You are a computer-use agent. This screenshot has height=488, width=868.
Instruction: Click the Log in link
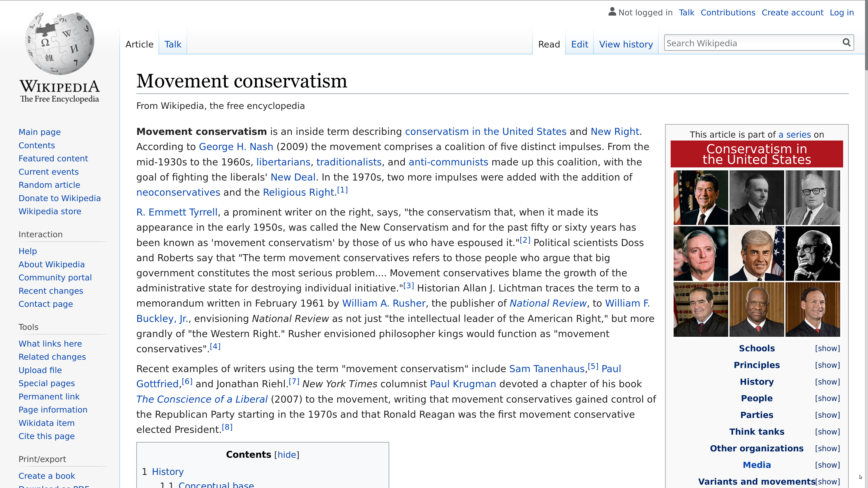click(841, 12)
